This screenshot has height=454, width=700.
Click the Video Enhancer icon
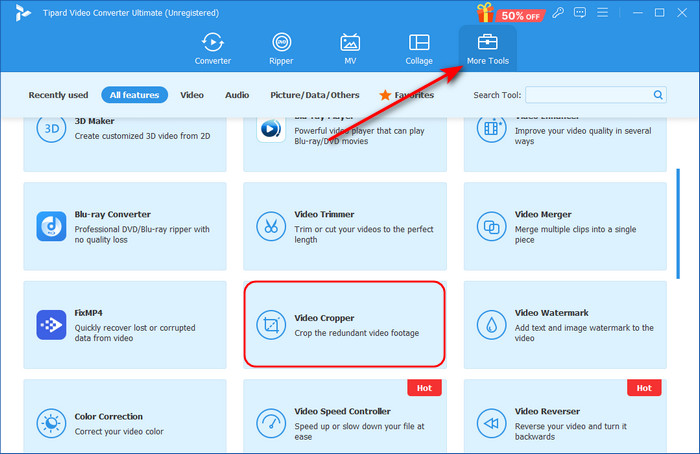click(x=492, y=129)
